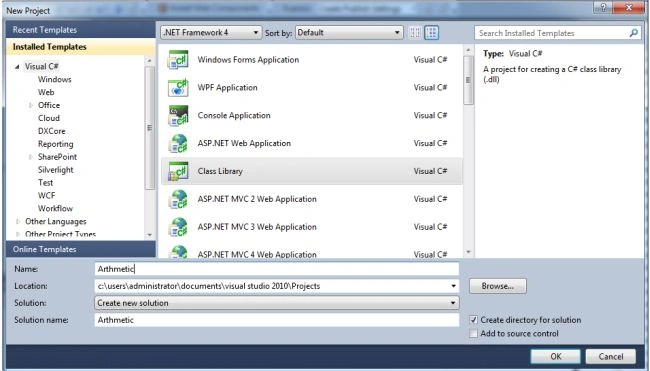This screenshot has height=371, width=650.
Task: Select the Silverlight tree item
Action: pyautogui.click(x=56, y=170)
